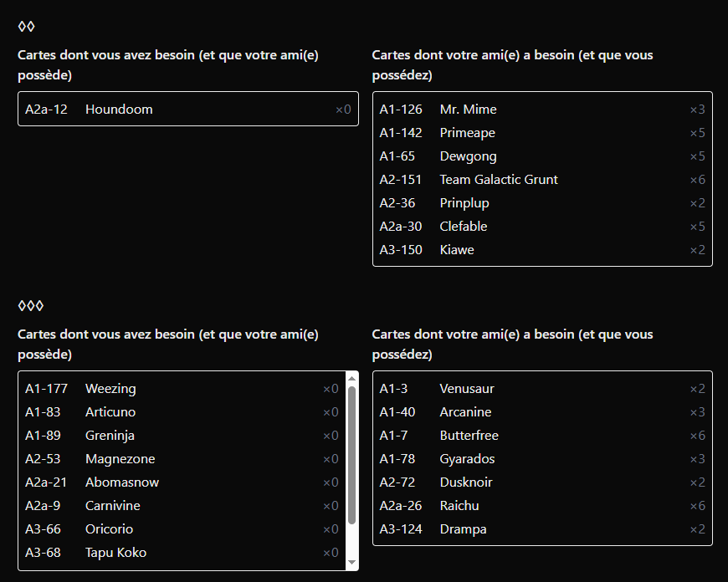The width and height of the screenshot is (728, 582).
Task: Choose the Articuno card row
Action: (x=181, y=412)
